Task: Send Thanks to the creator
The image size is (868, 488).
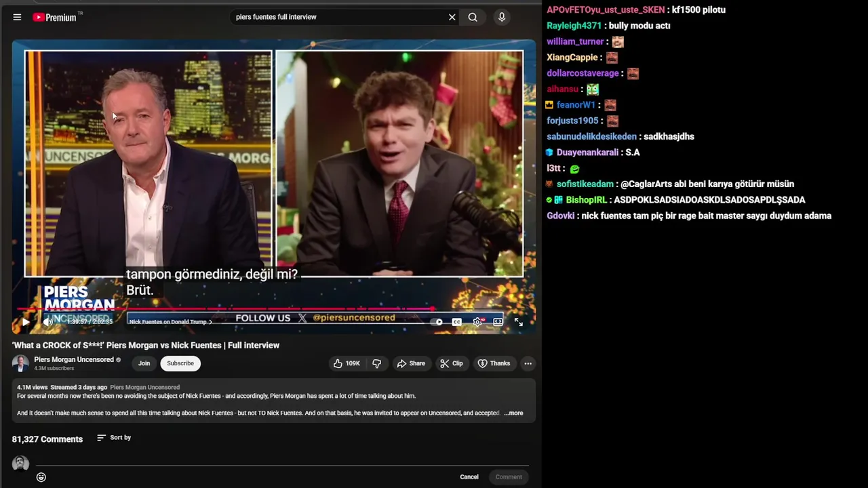Action: (x=494, y=363)
